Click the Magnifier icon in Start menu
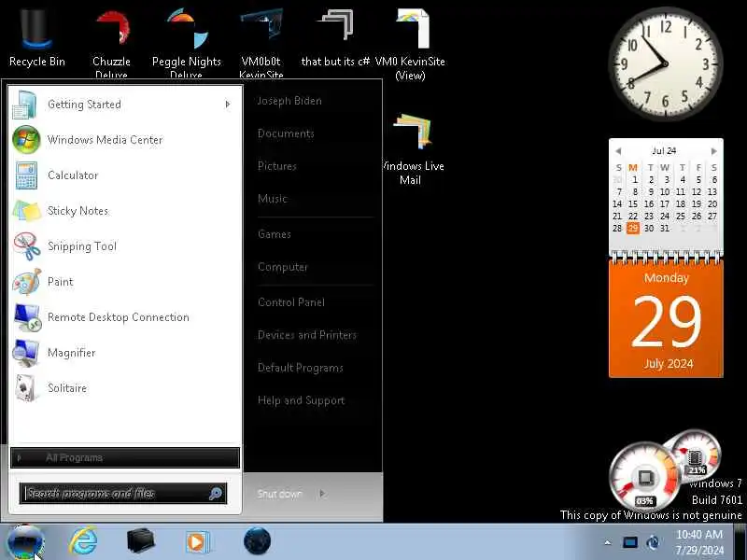 pyautogui.click(x=26, y=353)
